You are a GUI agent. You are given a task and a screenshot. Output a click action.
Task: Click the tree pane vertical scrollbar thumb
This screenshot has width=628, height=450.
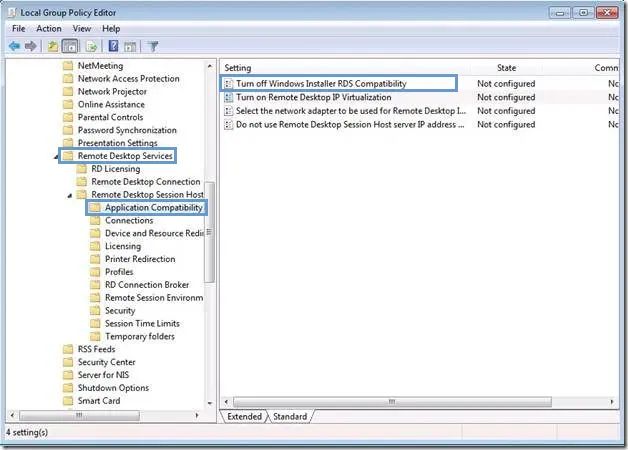click(x=209, y=232)
